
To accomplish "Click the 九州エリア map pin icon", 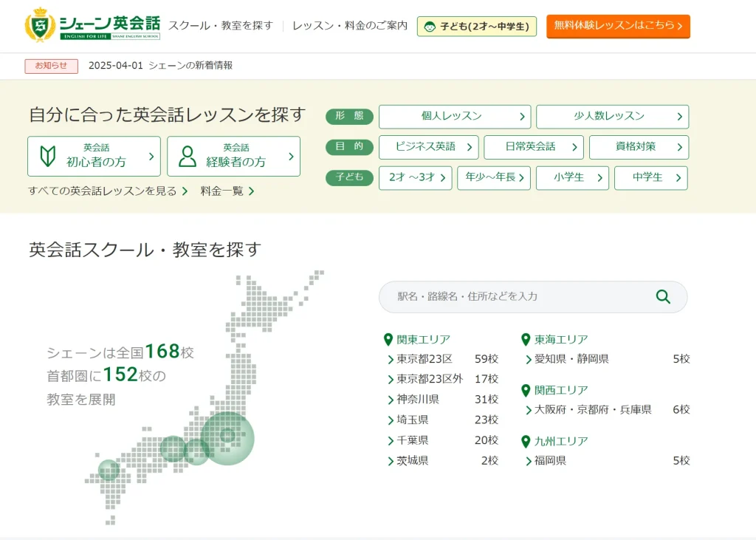I will 526,441.
